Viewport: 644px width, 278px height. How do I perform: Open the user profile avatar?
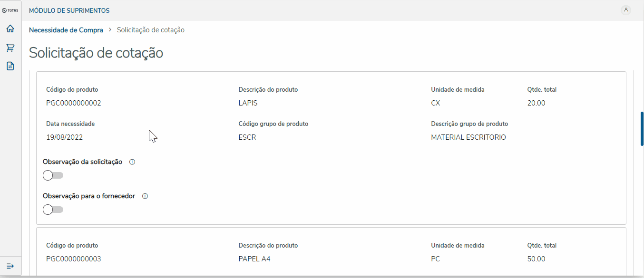coord(626,10)
